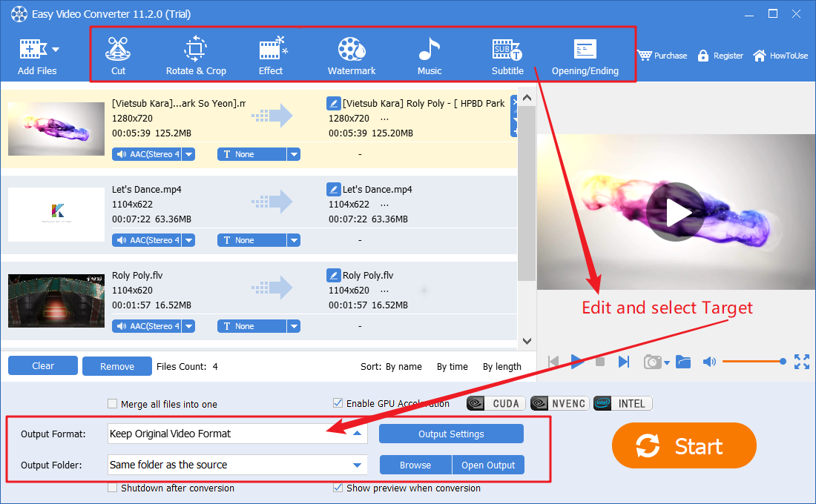816x504 pixels.
Task: Open the Opening/Ending tool
Action: [585, 55]
